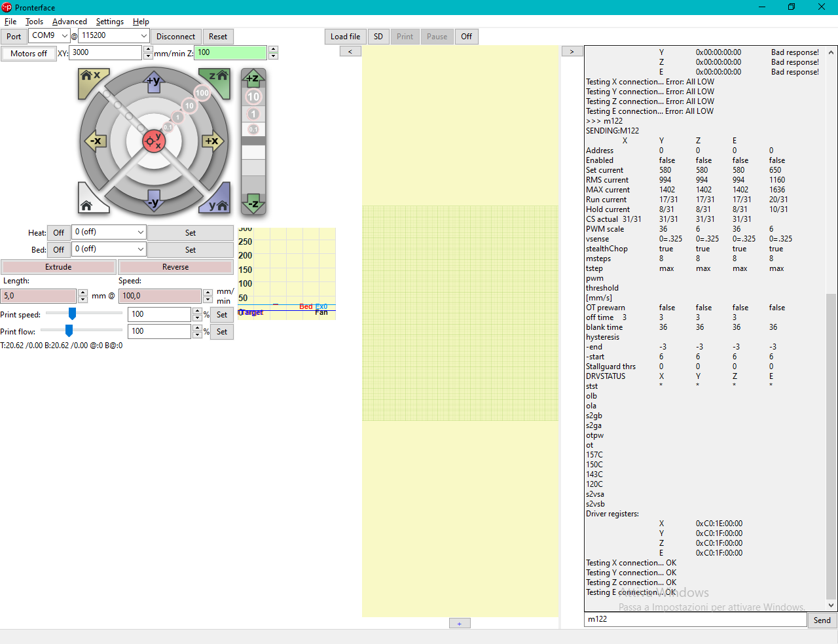Click the Print speed slider handle

(x=72, y=314)
